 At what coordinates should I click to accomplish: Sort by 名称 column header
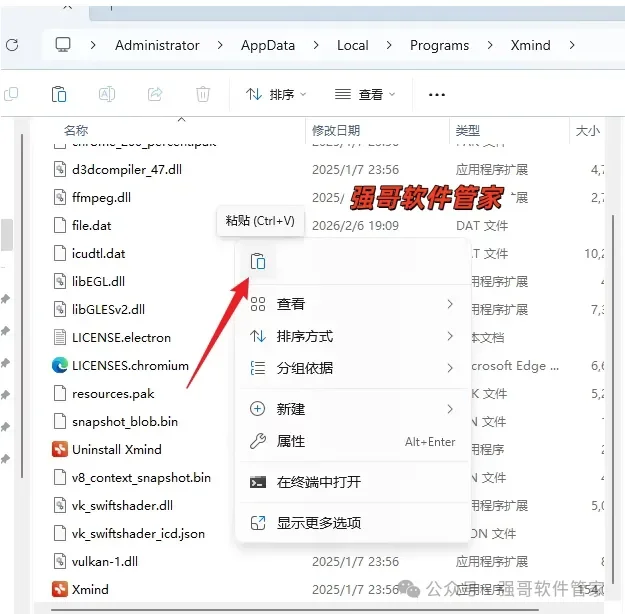(x=76, y=130)
